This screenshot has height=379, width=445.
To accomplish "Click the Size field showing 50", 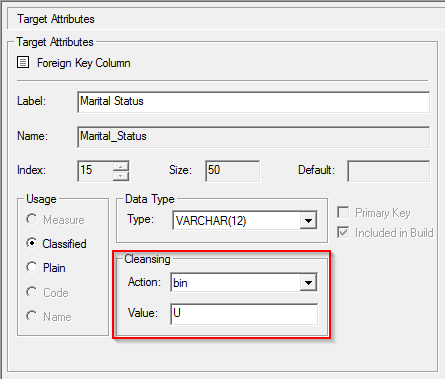I will click(232, 171).
